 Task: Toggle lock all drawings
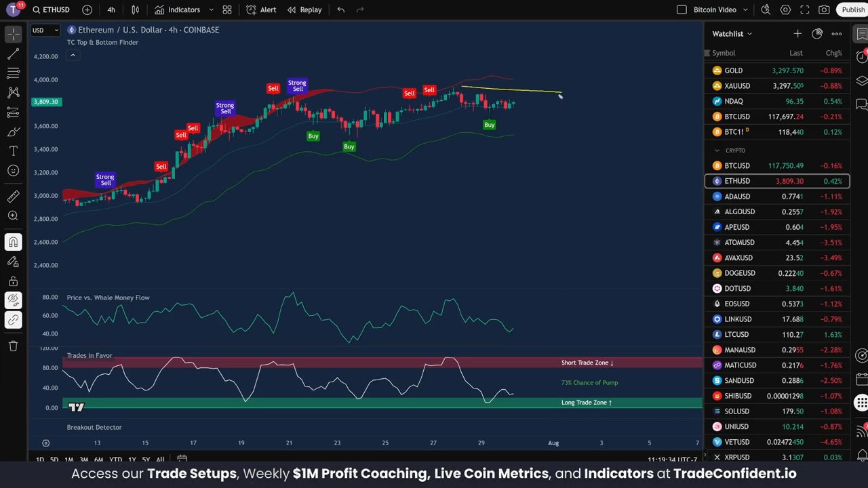pyautogui.click(x=13, y=281)
